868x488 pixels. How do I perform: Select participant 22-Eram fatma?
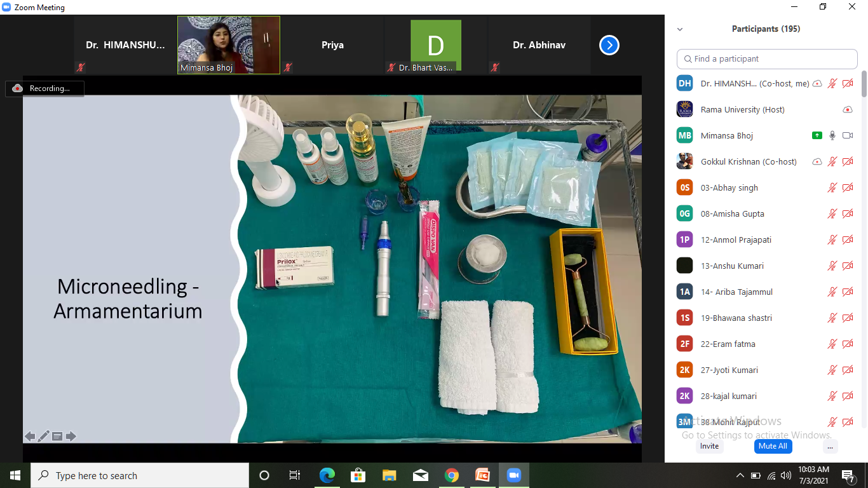(766, 344)
